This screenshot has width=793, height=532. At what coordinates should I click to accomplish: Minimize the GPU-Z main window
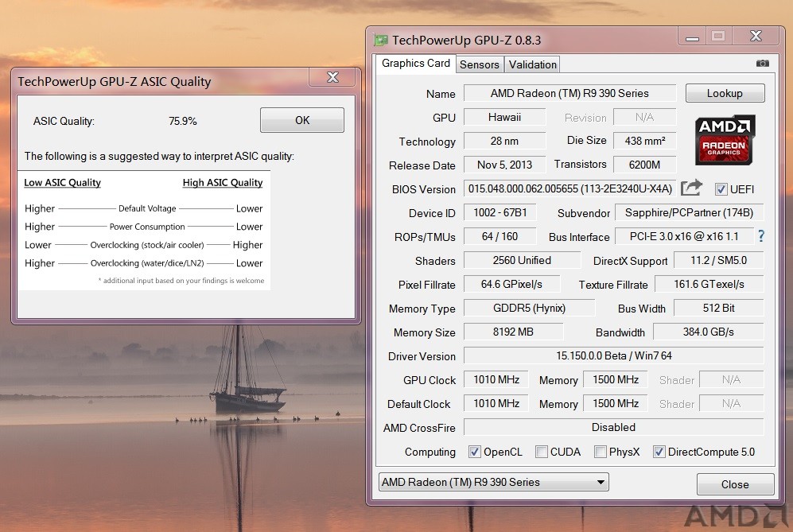[692, 37]
